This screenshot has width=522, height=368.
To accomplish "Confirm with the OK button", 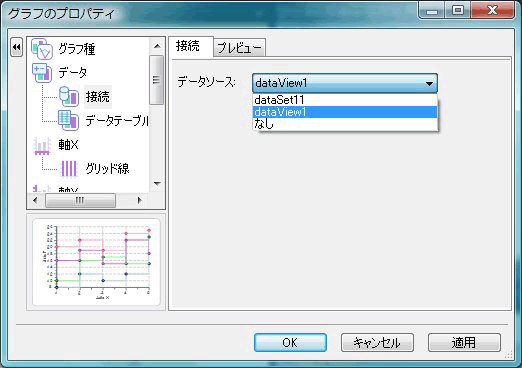I will coord(290,343).
